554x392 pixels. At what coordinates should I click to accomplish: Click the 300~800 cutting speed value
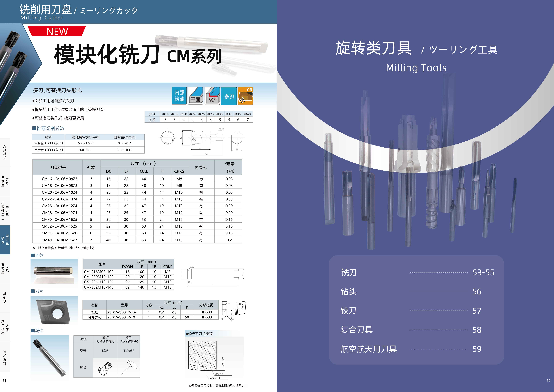tap(85, 150)
